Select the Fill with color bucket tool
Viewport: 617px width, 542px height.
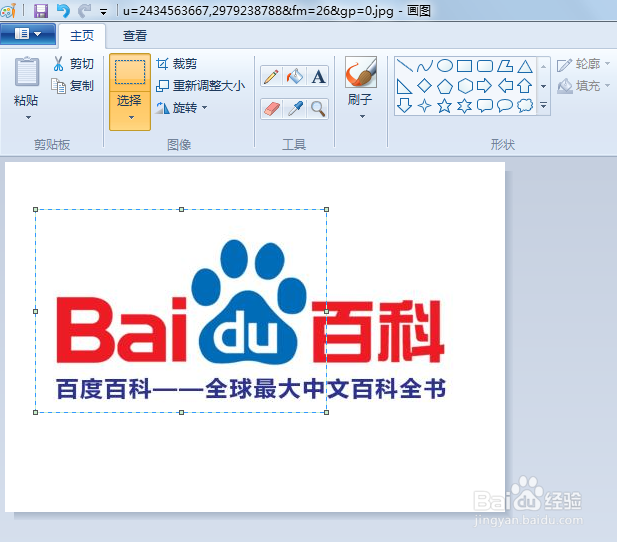pos(295,76)
